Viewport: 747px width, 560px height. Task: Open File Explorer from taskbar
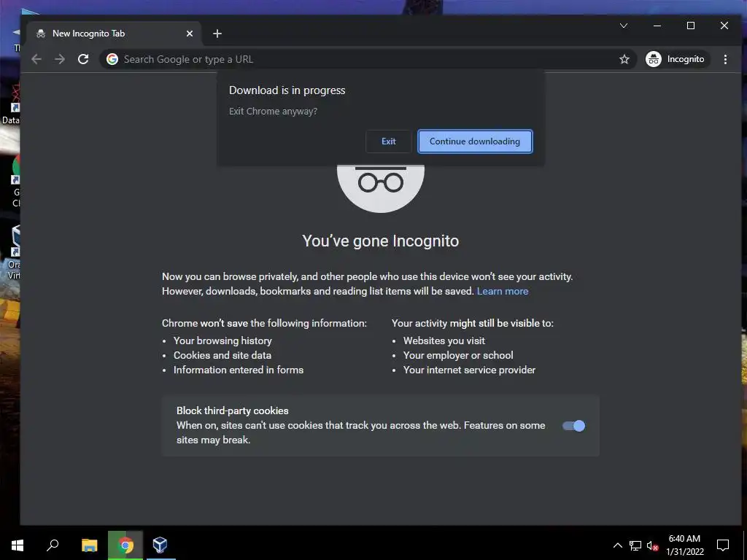click(90, 545)
